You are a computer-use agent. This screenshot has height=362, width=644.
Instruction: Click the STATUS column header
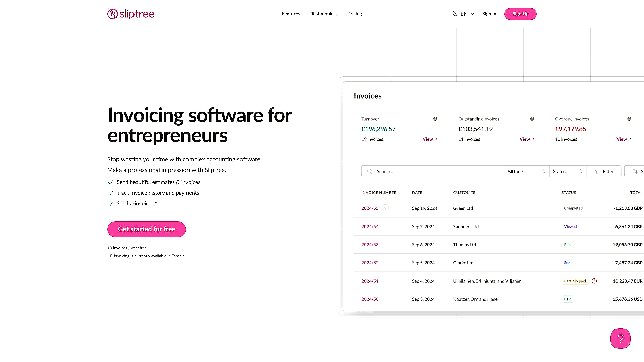point(569,193)
